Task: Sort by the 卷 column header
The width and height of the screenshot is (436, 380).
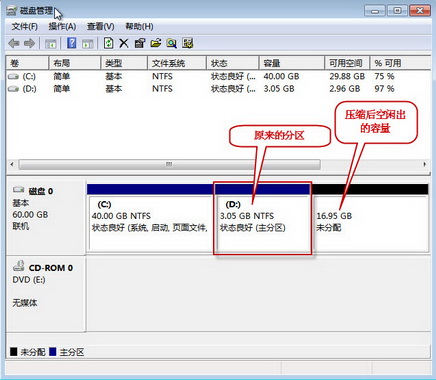Action: pyautogui.click(x=27, y=63)
